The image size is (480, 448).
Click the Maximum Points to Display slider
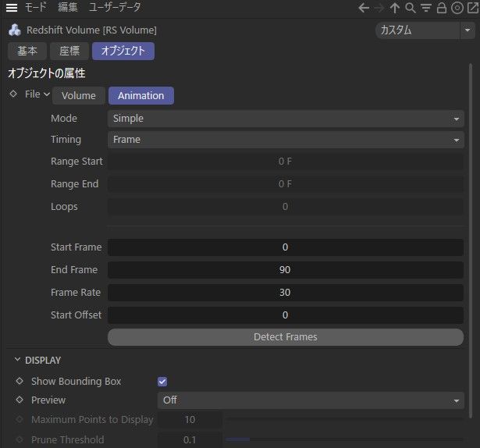click(344, 419)
